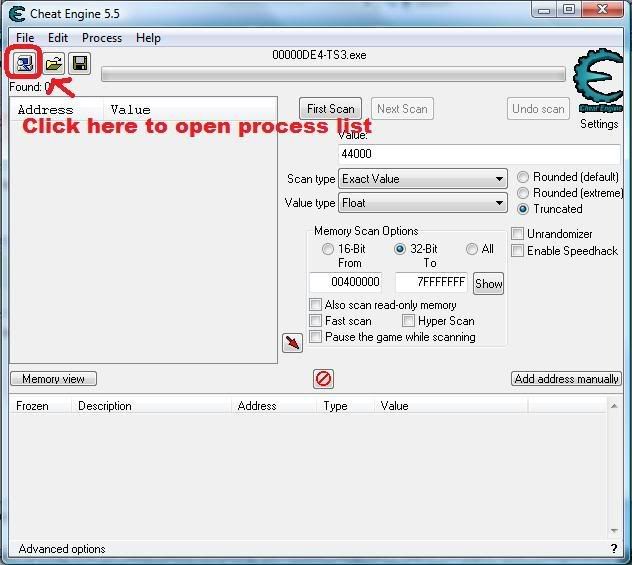
Task: Click Add address manually button
Action: [566, 379]
